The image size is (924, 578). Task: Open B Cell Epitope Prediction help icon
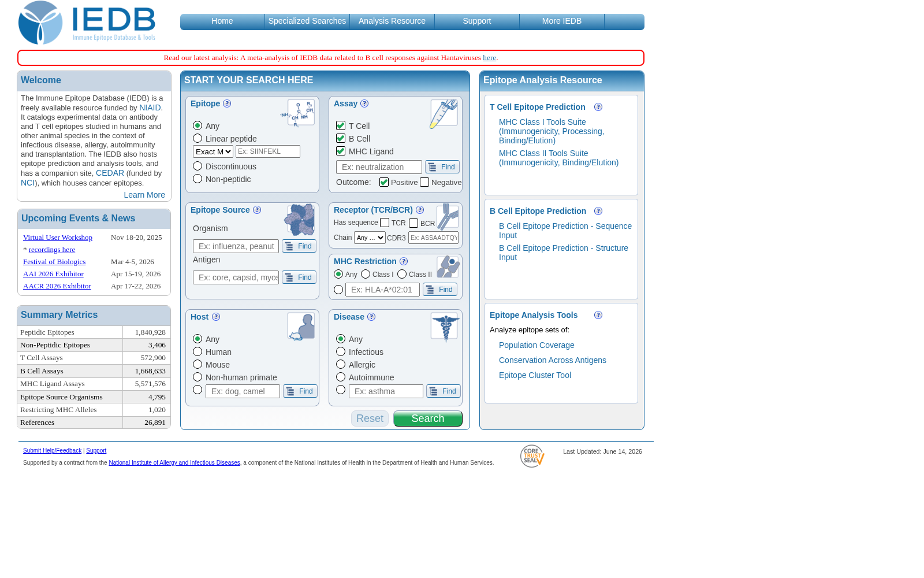[598, 212]
